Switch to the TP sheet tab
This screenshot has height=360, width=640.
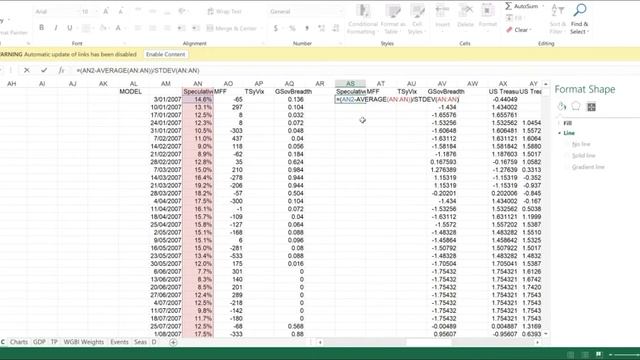(x=54, y=342)
